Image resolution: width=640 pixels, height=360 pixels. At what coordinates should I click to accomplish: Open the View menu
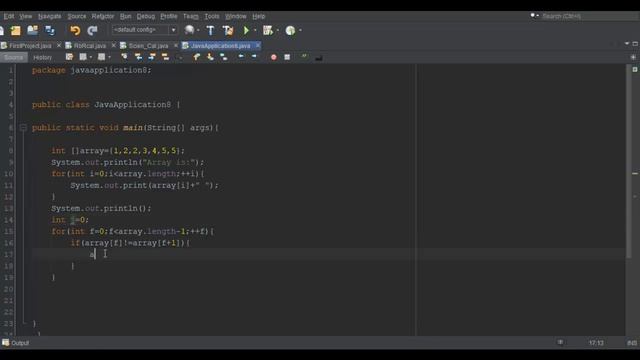(26, 16)
